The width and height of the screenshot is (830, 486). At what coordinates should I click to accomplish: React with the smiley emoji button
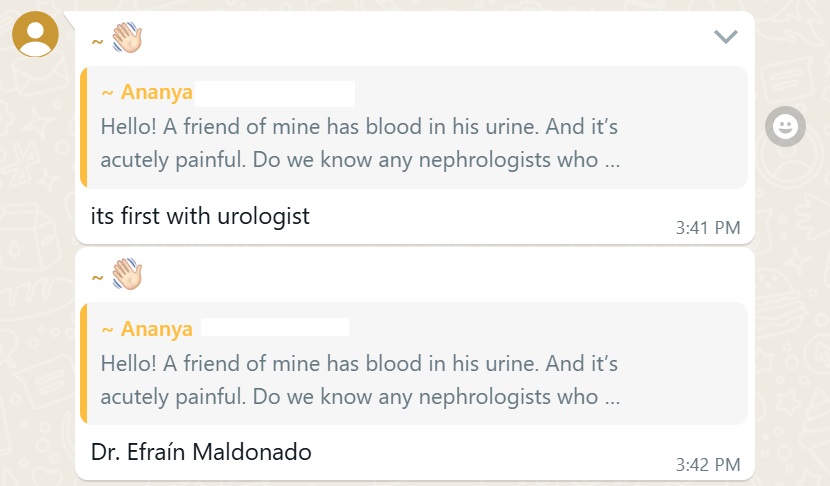[x=786, y=127]
